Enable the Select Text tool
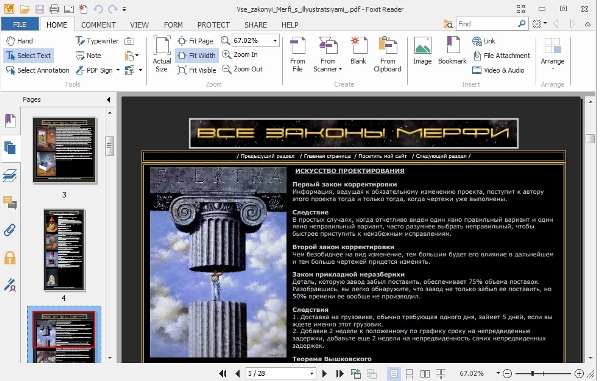This screenshot has width=600, height=381. point(29,55)
